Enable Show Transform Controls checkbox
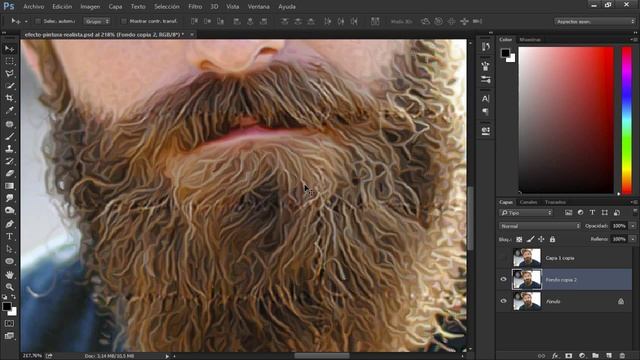This screenshot has height=360, width=640. coord(124,21)
